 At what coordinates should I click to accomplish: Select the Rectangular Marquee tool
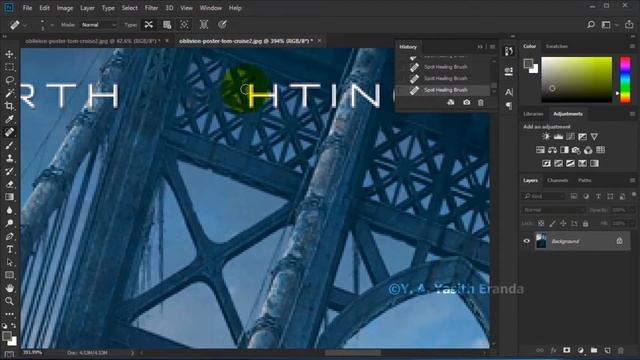[9, 67]
